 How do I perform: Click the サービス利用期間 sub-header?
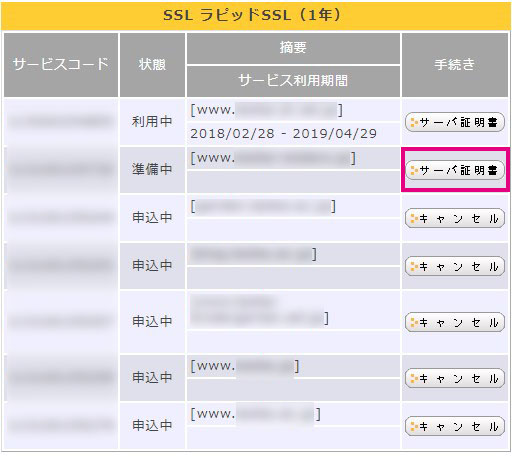coord(293,81)
